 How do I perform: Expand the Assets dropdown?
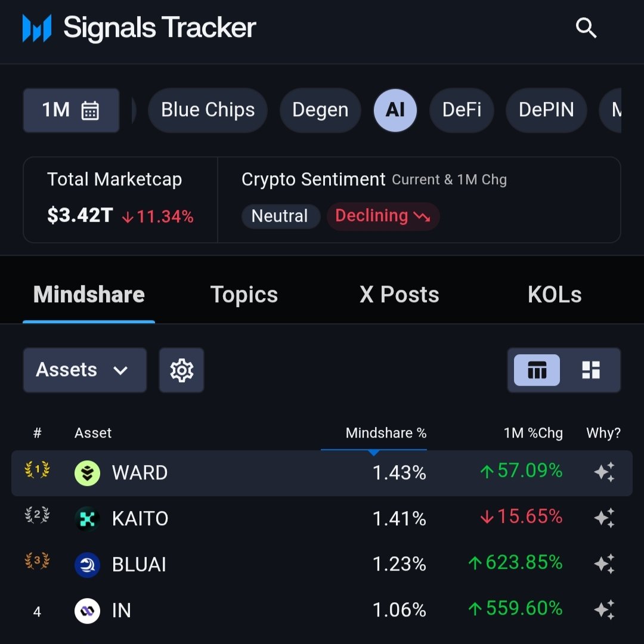point(85,370)
